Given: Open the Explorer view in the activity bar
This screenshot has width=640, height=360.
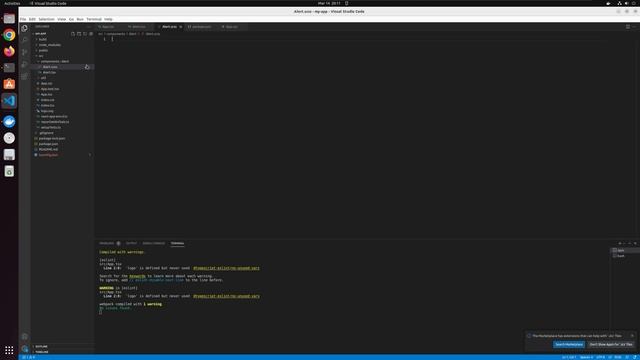Looking at the screenshot, I should (24, 28).
